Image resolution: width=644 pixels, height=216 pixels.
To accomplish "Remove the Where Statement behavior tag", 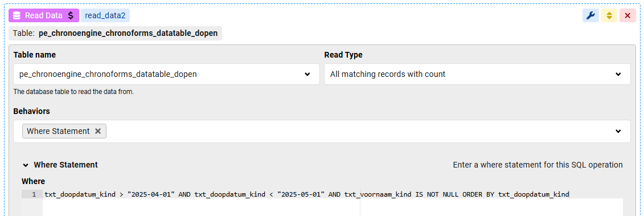I will [x=98, y=131].
